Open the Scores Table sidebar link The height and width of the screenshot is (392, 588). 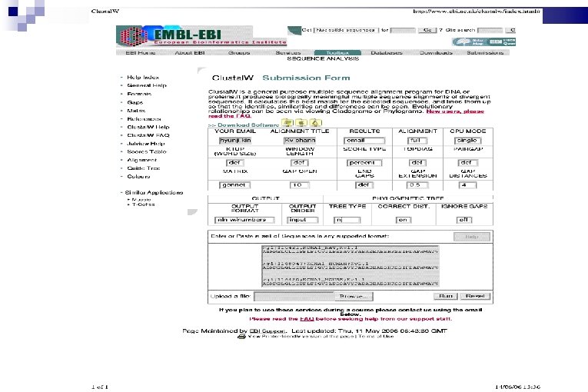[147, 152]
